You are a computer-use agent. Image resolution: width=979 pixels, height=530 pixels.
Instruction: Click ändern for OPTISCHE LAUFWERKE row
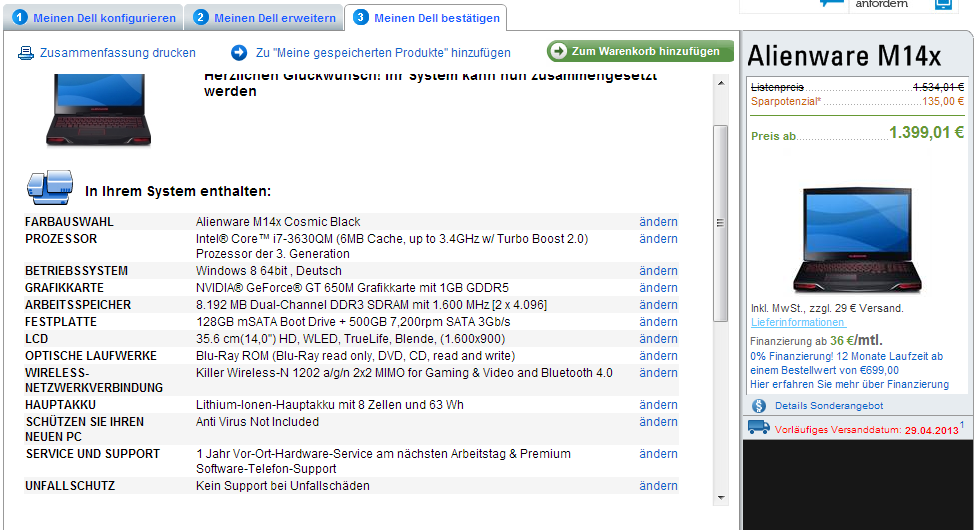point(658,356)
